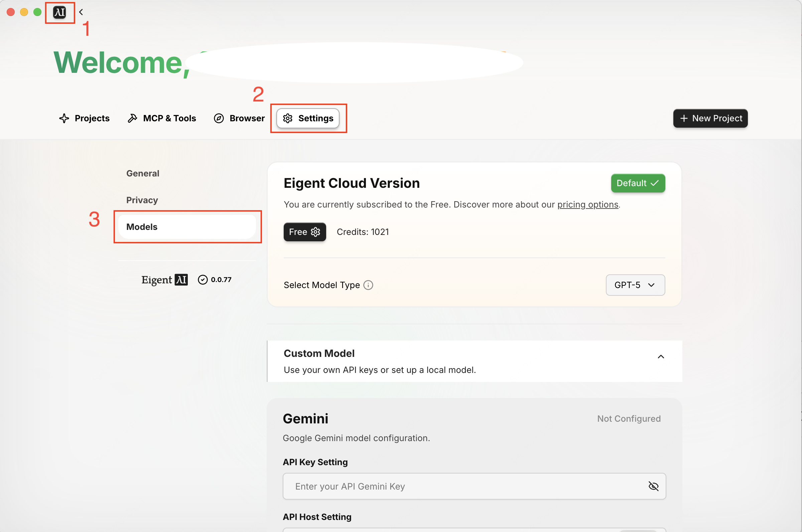Click the version check icon near 0.0.77
Viewport: 802px width, 532px height.
[203, 280]
